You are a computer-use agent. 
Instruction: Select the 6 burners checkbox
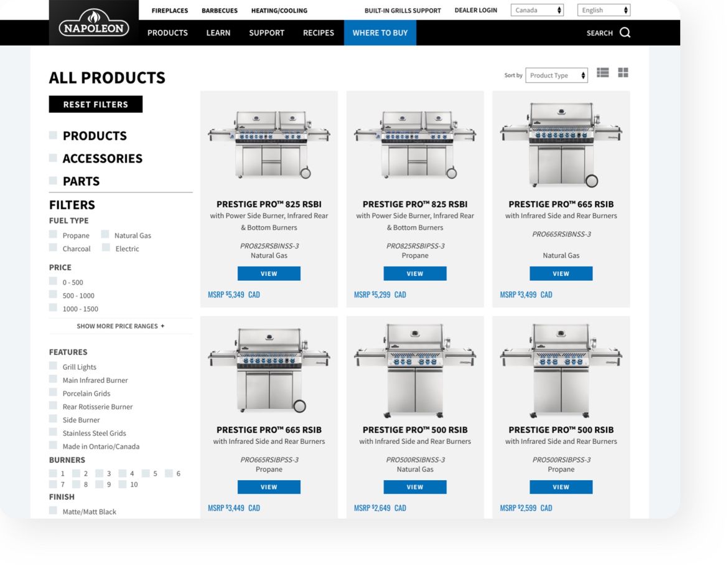tap(168, 473)
